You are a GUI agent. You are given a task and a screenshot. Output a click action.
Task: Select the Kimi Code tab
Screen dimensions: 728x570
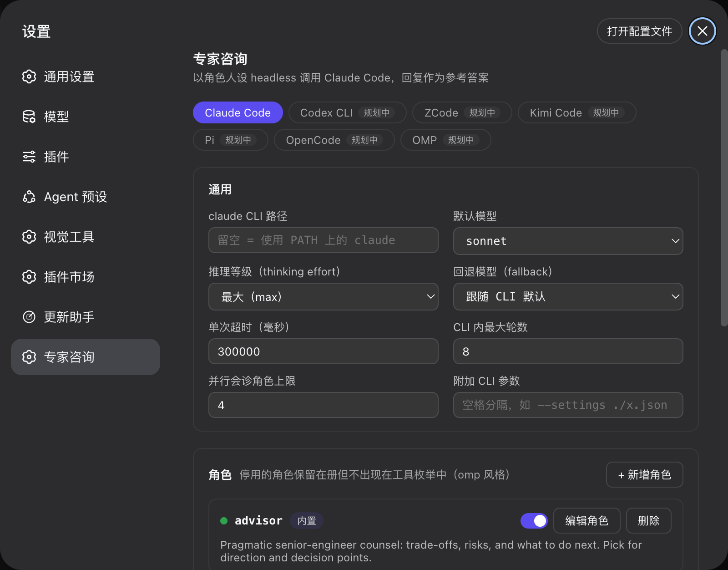click(x=577, y=112)
